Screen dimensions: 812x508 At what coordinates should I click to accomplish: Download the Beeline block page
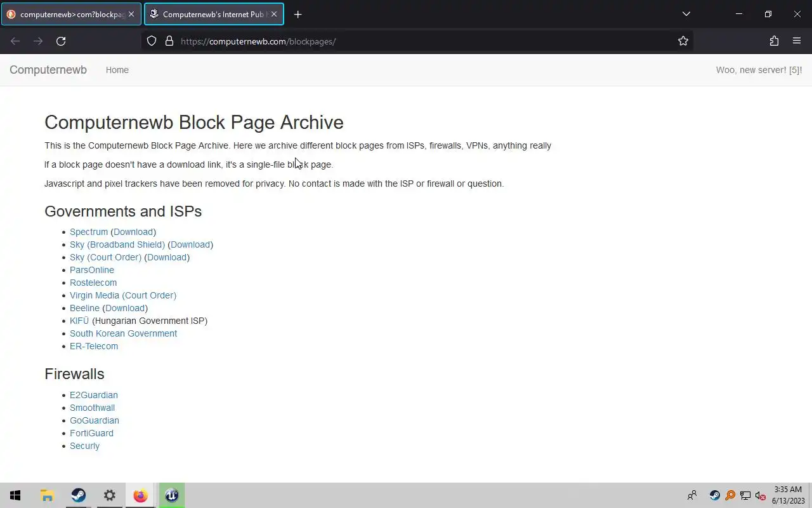point(125,308)
